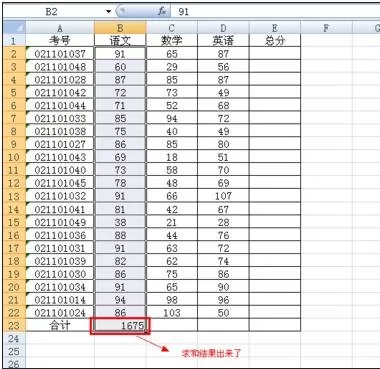
Task: Click the 考号 header cell
Action: tap(60, 41)
